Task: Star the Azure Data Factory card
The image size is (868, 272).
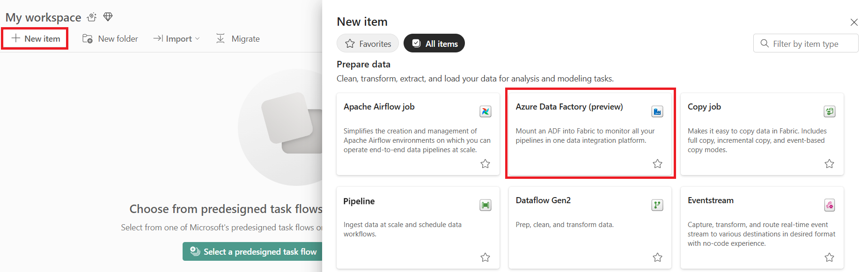Action: pyautogui.click(x=657, y=164)
